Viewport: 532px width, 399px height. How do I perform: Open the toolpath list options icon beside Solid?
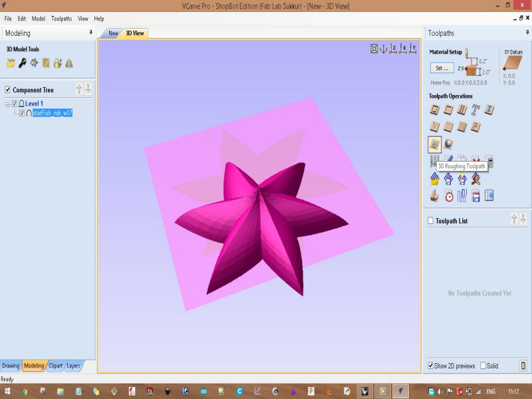click(523, 366)
